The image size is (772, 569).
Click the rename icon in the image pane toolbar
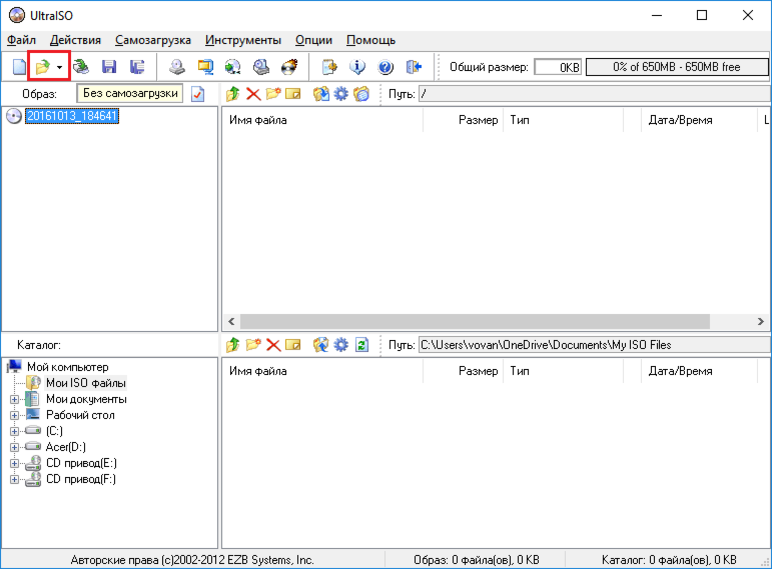point(293,94)
